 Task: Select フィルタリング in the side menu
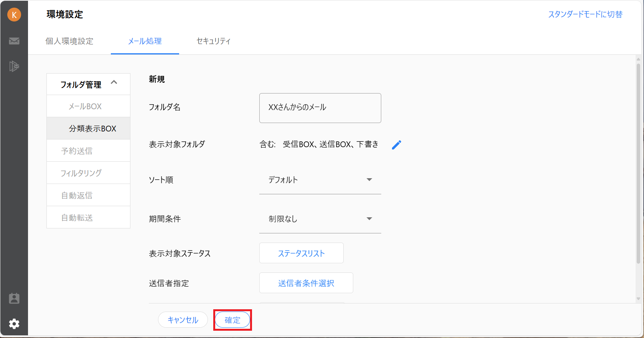[88, 173]
